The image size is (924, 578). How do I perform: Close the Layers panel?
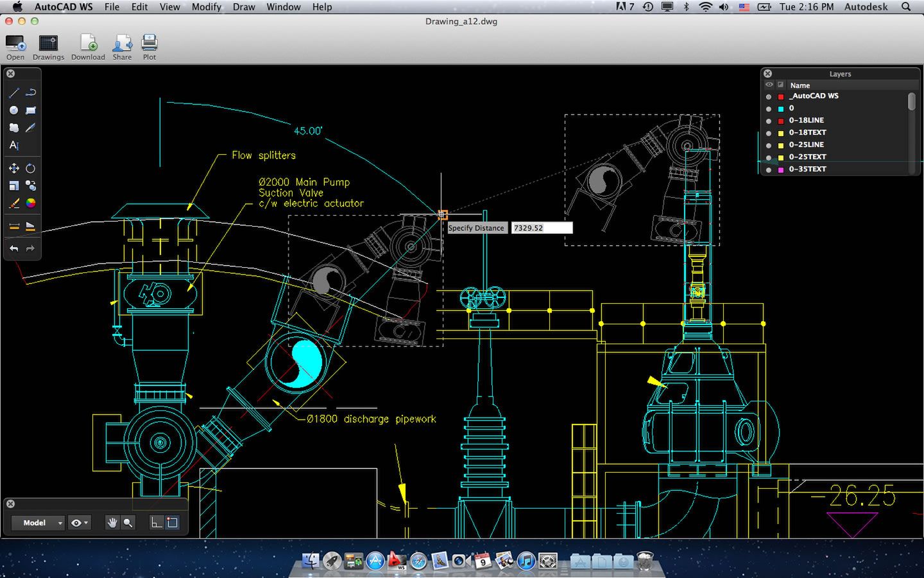(x=767, y=74)
